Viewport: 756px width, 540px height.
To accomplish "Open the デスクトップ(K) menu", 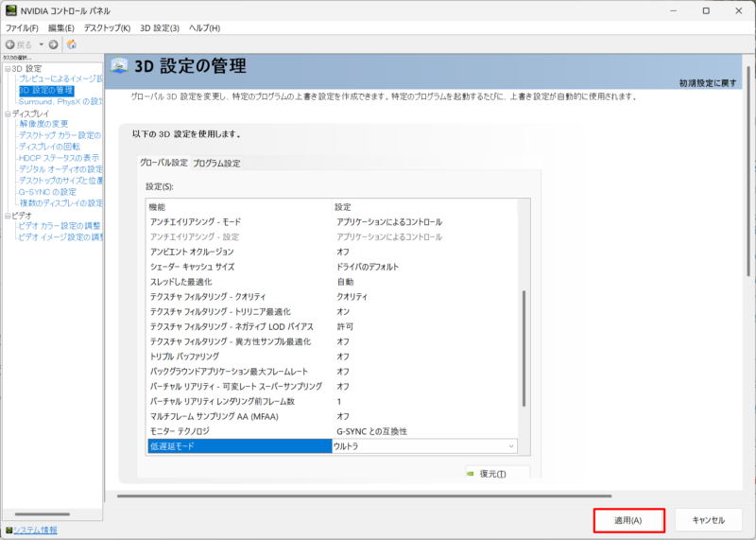I will (x=107, y=28).
